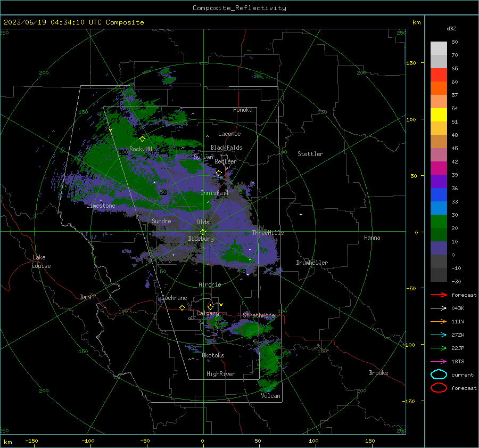479x448 pixels.
Task: Click the HighRiver city label
Action: tap(221, 374)
